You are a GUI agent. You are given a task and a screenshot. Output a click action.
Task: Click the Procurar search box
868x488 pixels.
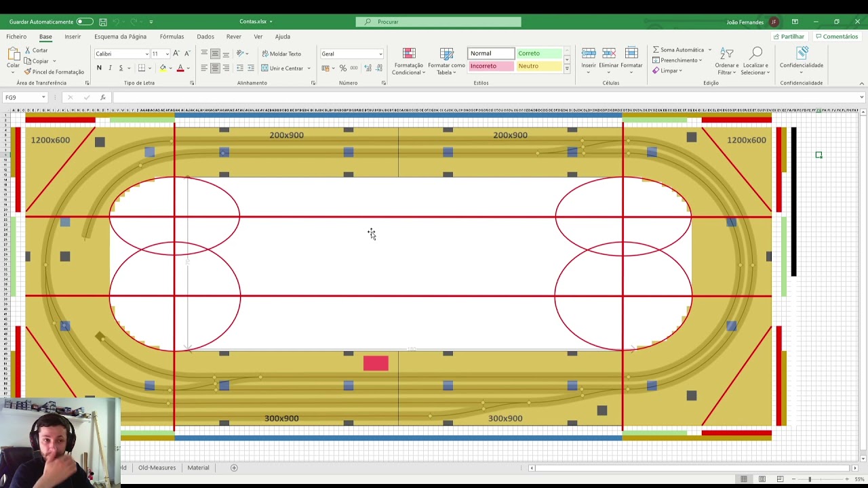[x=438, y=22]
